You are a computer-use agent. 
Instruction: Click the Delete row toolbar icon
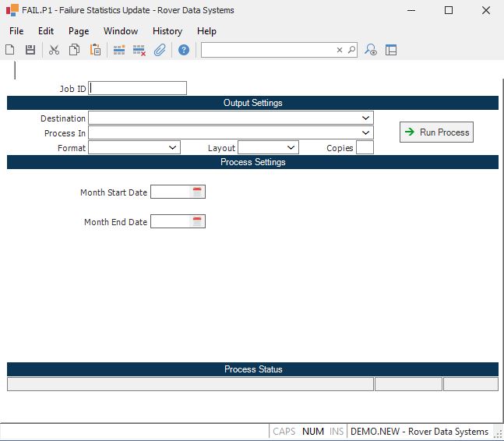[139, 50]
